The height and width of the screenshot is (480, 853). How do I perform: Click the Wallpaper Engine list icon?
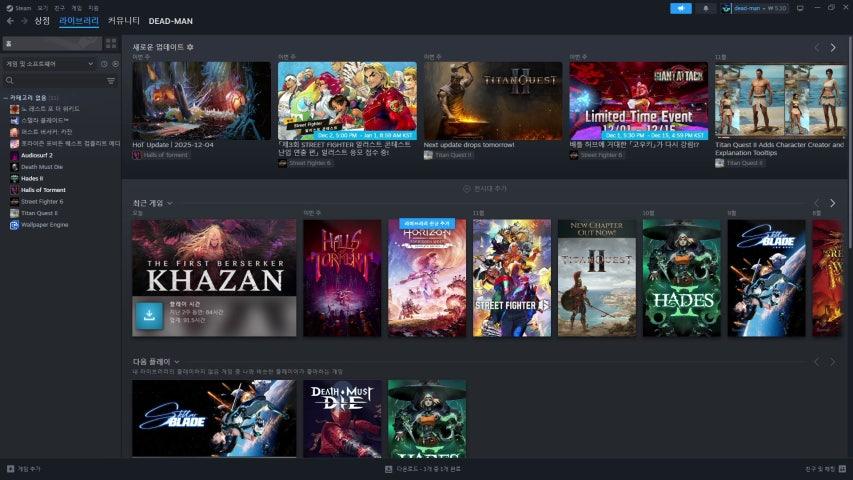coord(15,225)
